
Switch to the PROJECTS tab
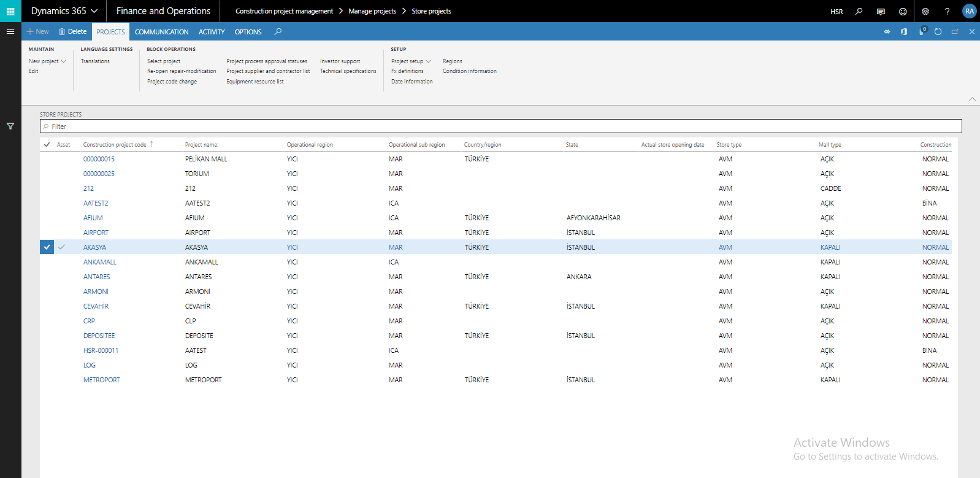click(x=110, y=32)
